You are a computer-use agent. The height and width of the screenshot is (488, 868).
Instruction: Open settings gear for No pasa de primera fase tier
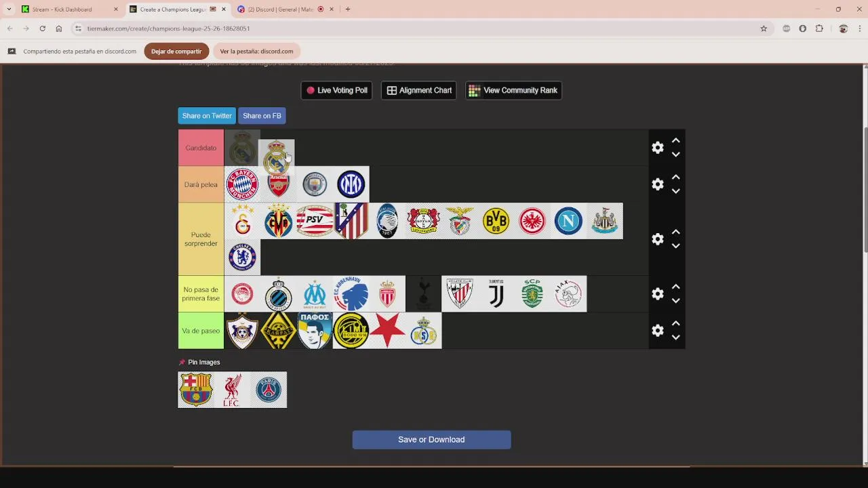click(658, 294)
